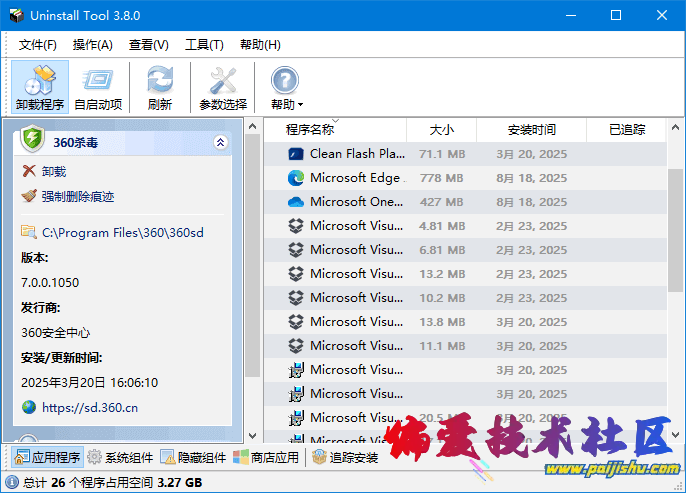Collapse the 360杀毒 details panel

(220, 142)
